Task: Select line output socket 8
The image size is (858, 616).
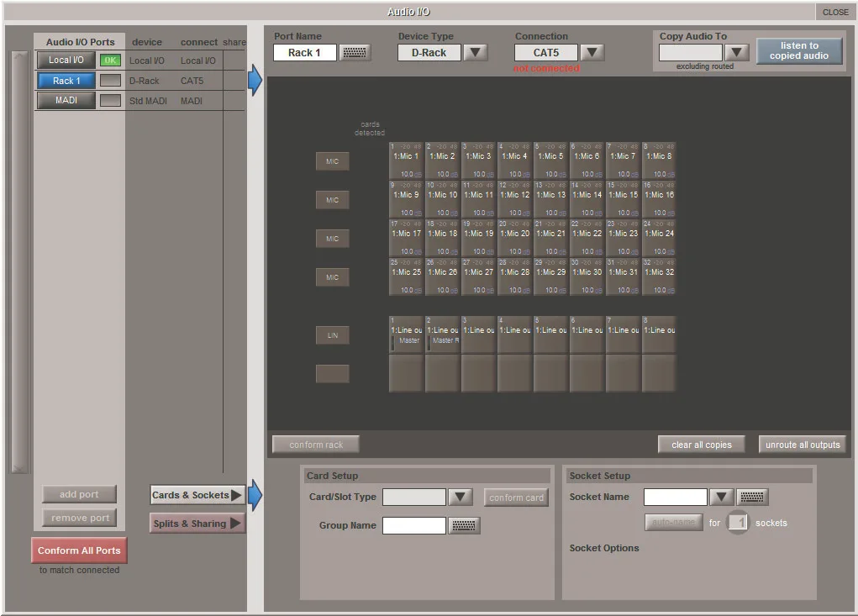Action: point(659,334)
